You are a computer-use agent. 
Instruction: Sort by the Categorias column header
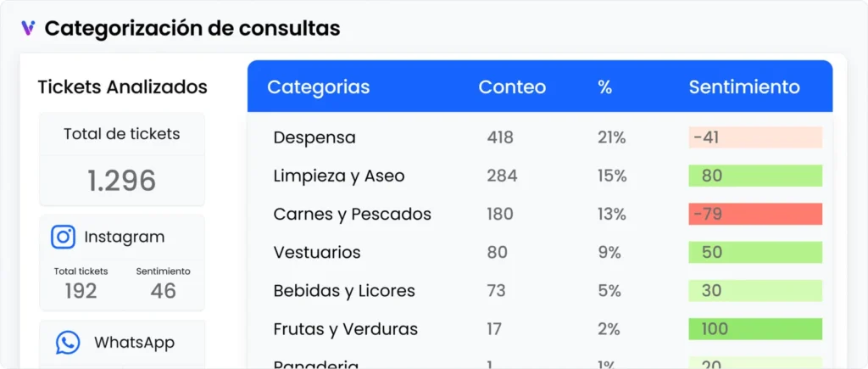click(x=318, y=87)
